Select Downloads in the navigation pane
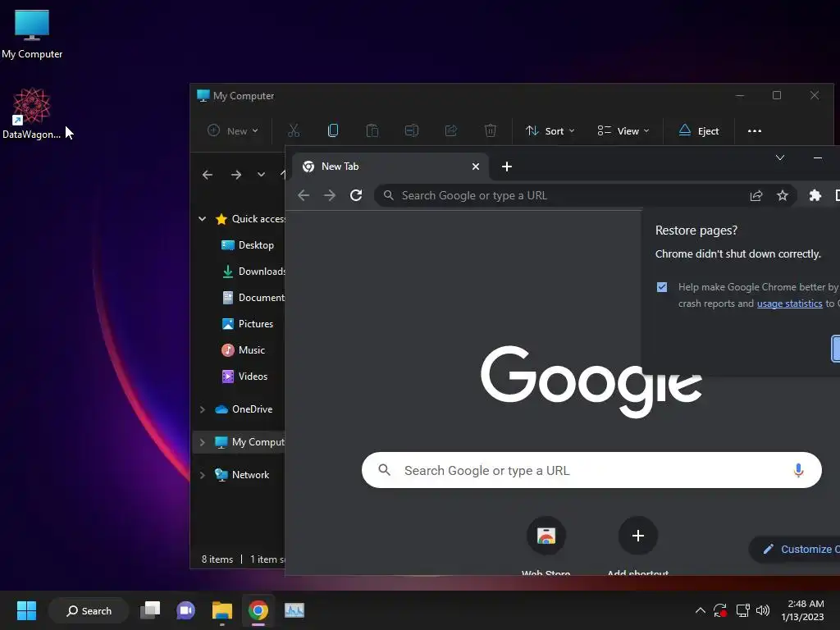The height and width of the screenshot is (630, 840). coord(253,271)
